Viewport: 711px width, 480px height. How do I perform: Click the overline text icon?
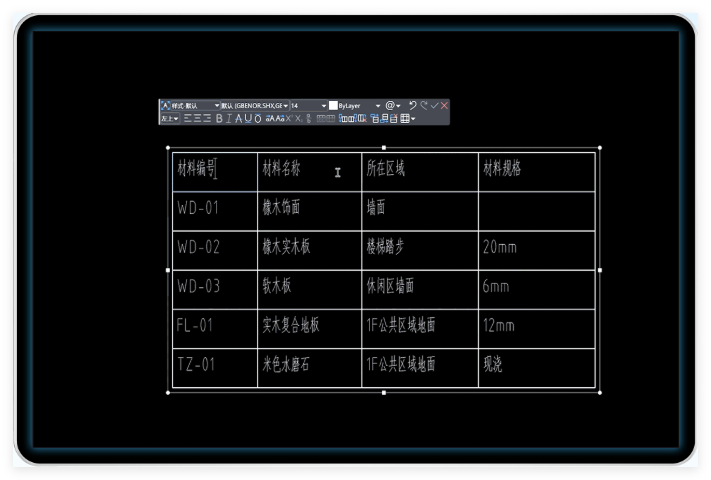pyautogui.click(x=258, y=119)
